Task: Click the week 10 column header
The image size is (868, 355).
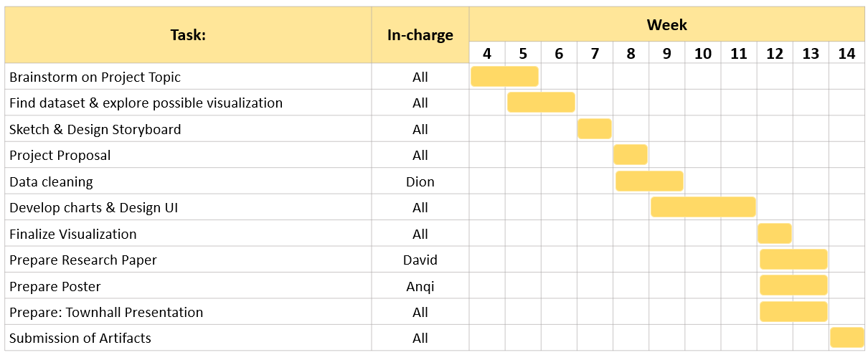Action: coord(703,53)
